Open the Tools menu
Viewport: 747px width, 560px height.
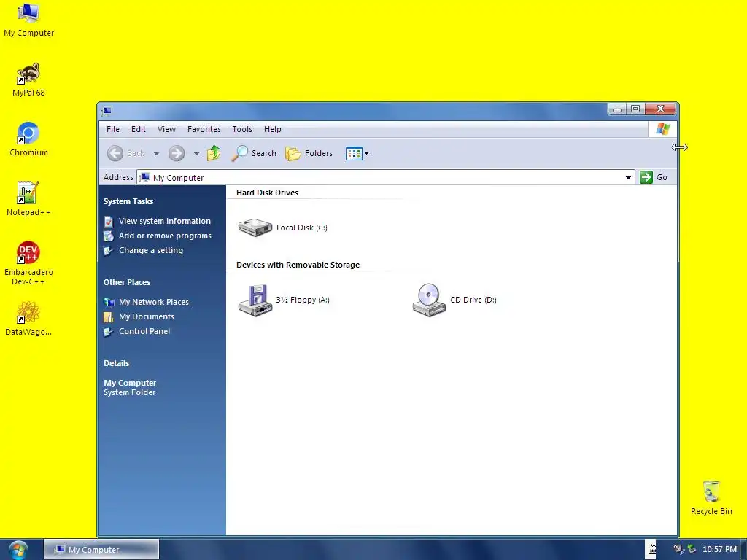pyautogui.click(x=242, y=129)
